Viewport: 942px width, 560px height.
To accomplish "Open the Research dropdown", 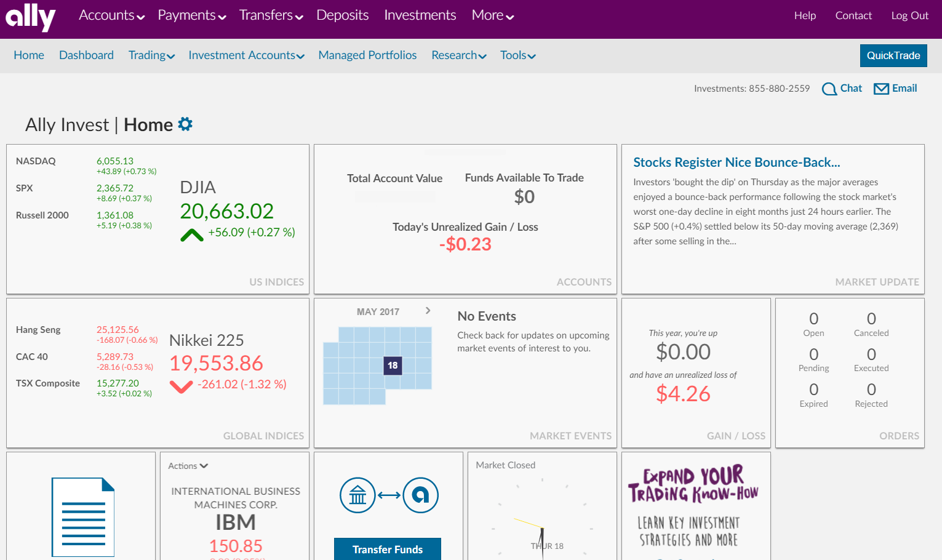I will 458,55.
